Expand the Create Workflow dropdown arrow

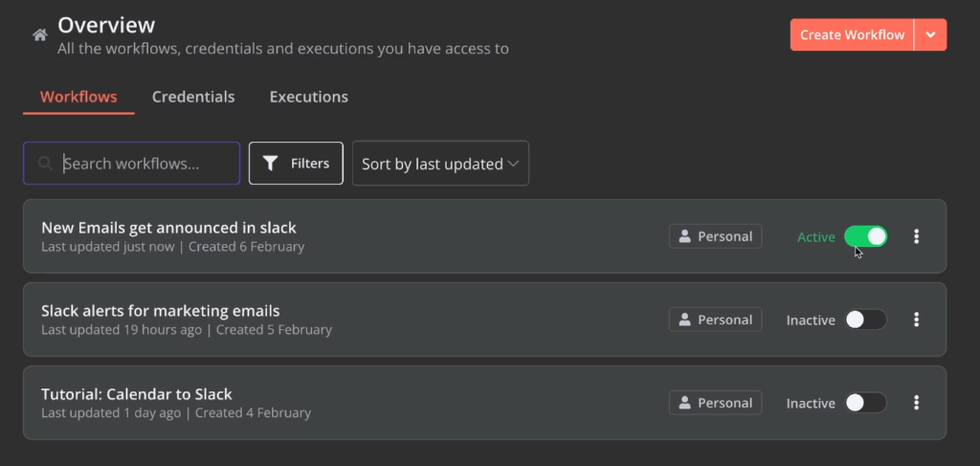(930, 35)
